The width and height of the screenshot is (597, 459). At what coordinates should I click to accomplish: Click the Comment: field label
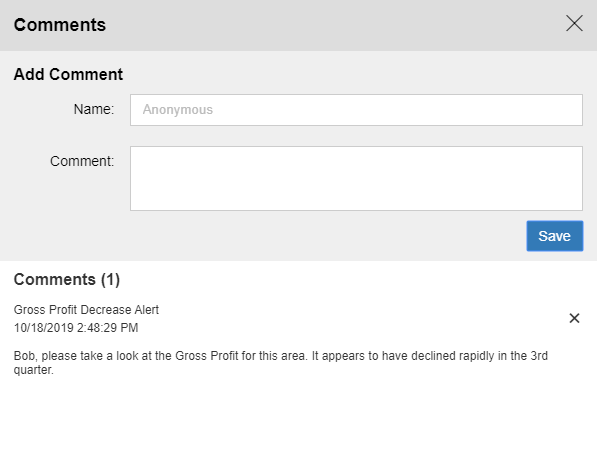(82, 161)
